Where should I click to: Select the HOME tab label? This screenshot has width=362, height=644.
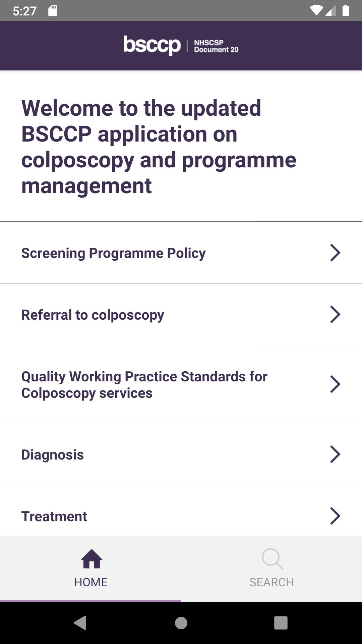tap(91, 582)
